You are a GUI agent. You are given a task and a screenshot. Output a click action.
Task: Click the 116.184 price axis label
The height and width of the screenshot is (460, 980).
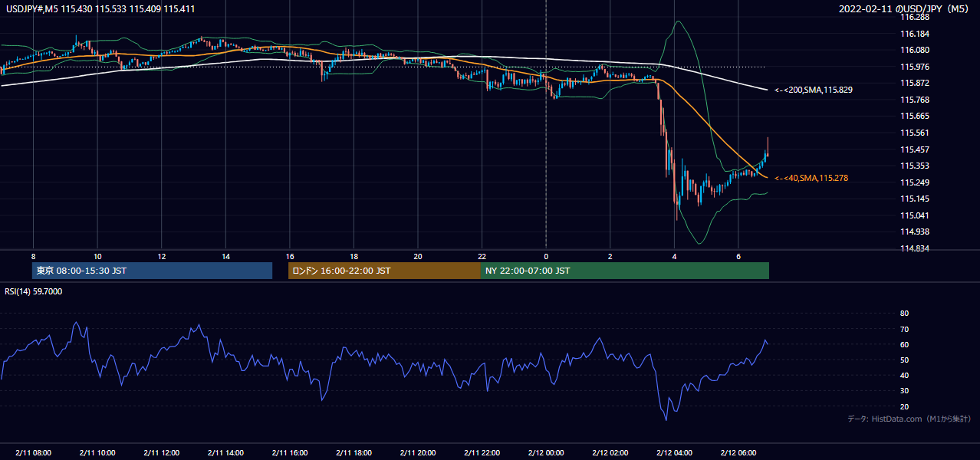tap(915, 34)
